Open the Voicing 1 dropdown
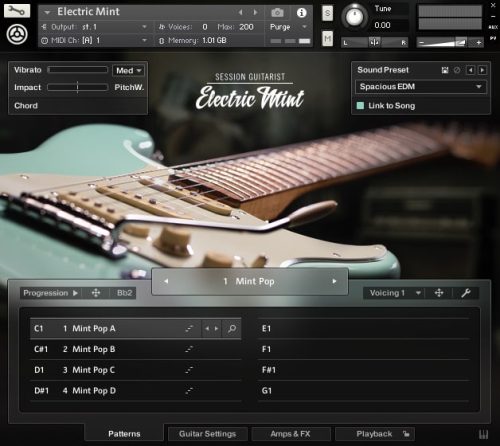 pos(395,293)
